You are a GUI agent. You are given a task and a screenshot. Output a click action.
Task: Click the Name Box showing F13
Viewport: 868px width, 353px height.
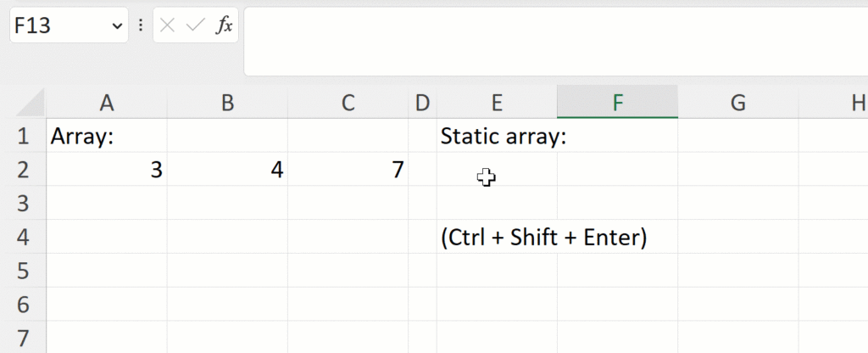(55, 26)
